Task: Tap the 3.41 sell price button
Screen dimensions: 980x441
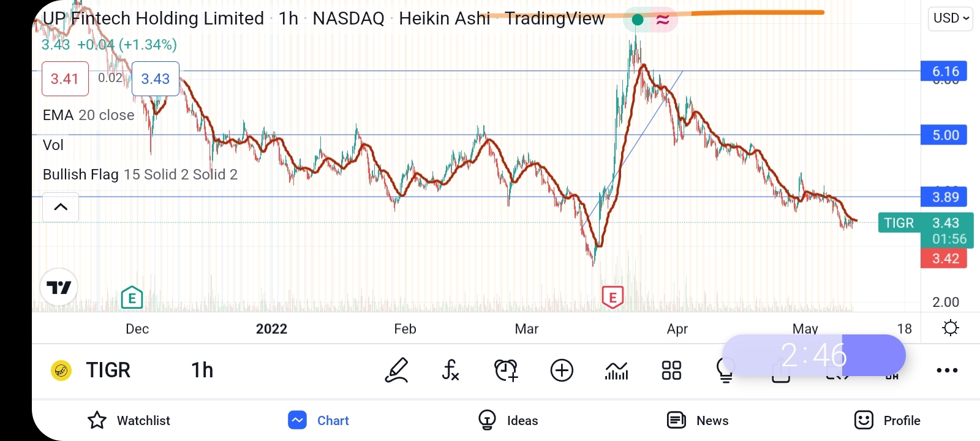Action: [65, 79]
